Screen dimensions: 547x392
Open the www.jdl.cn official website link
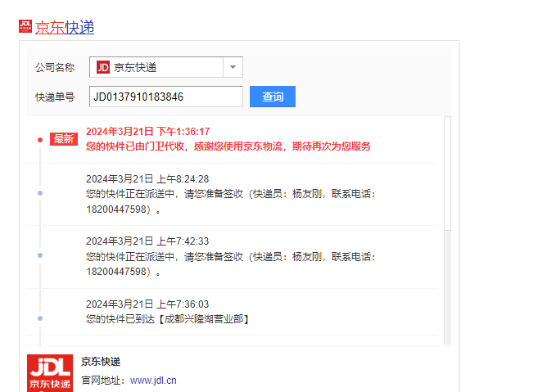153,381
